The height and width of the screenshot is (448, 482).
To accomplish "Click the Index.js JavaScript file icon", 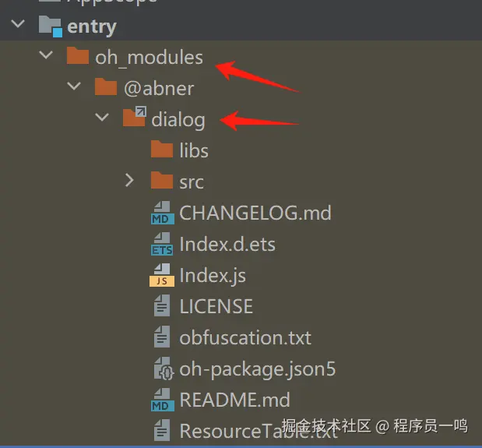I will [x=162, y=275].
